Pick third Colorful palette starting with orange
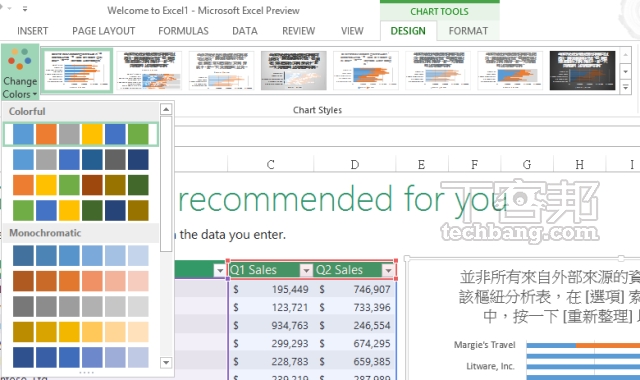The width and height of the screenshot is (640, 380). tap(80, 185)
